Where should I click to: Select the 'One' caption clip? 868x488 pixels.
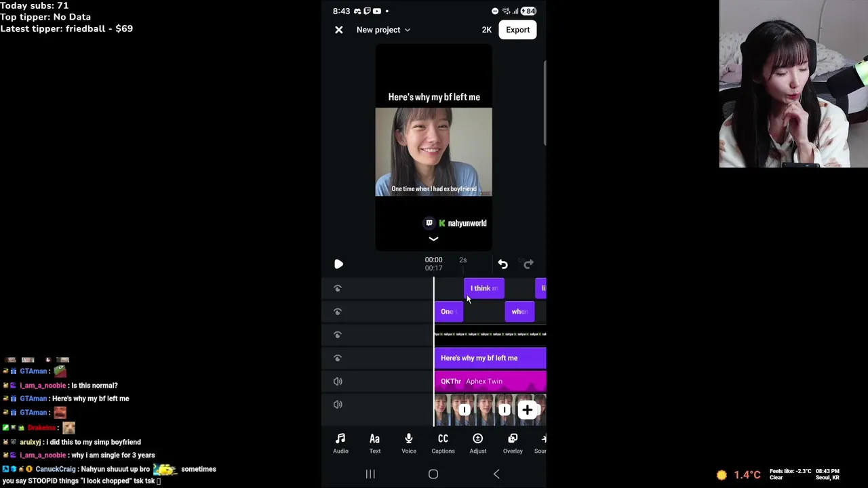[x=448, y=311]
